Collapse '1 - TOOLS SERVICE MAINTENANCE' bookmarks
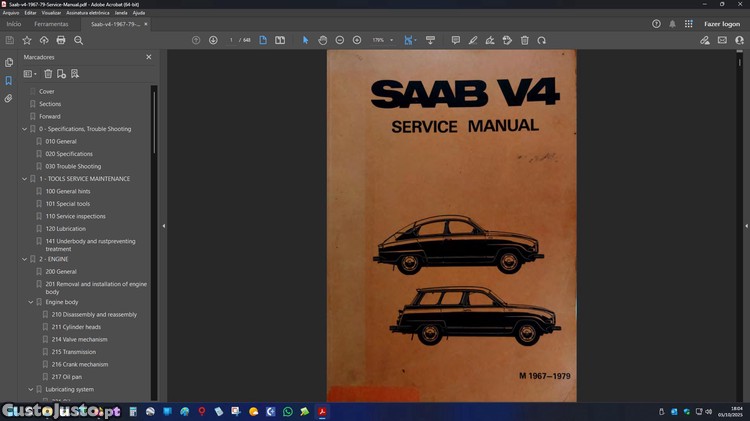750x421 pixels. tap(25, 179)
